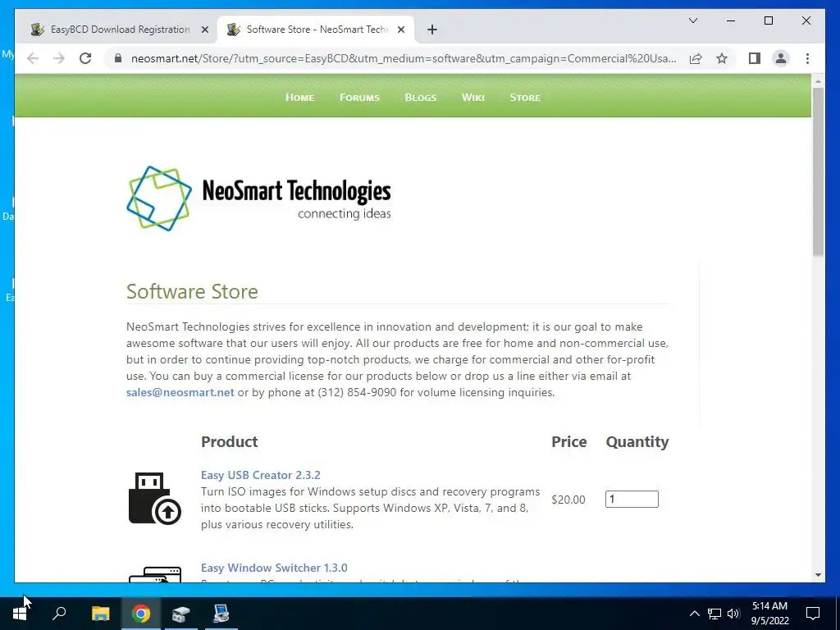Click the address bar URL
This screenshot has width=840, height=630.
click(x=404, y=58)
